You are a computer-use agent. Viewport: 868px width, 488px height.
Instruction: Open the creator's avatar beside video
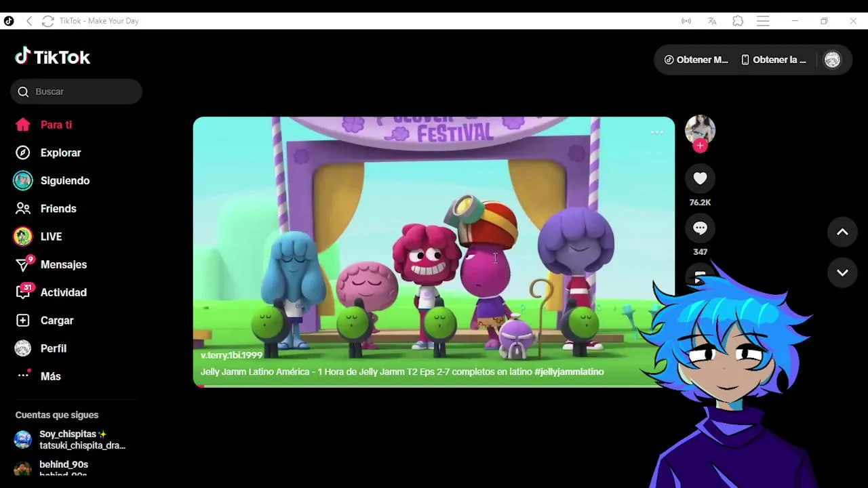coord(700,129)
